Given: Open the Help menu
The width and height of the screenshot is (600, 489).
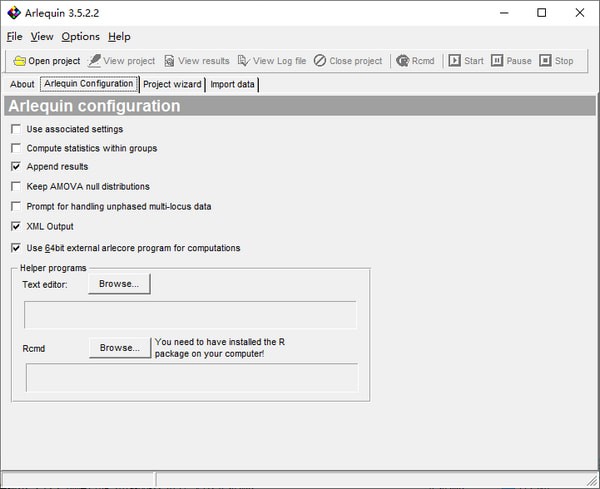Looking at the screenshot, I should (119, 37).
